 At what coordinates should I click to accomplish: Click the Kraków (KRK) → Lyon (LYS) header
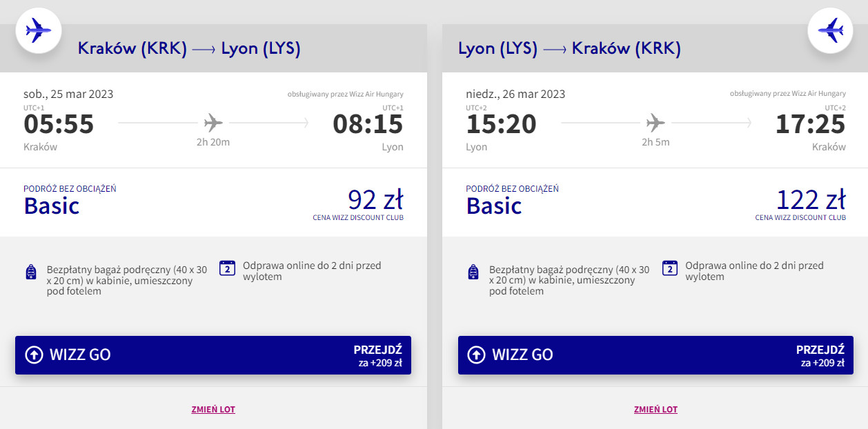(189, 49)
